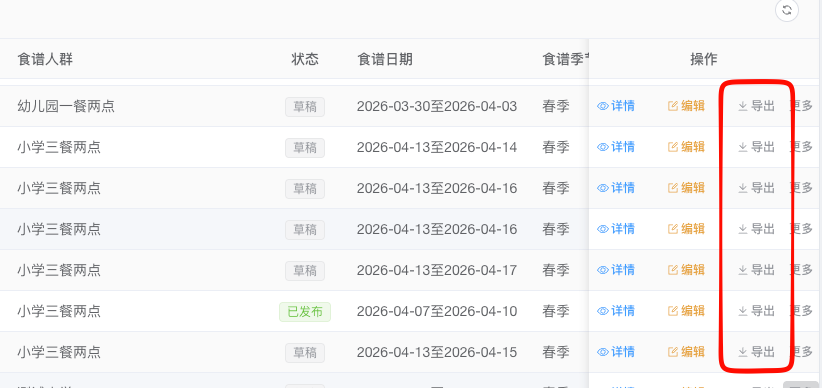Click 编辑 for the recipe ending 2026-04-17
This screenshot has height=388, width=822.
(686, 270)
